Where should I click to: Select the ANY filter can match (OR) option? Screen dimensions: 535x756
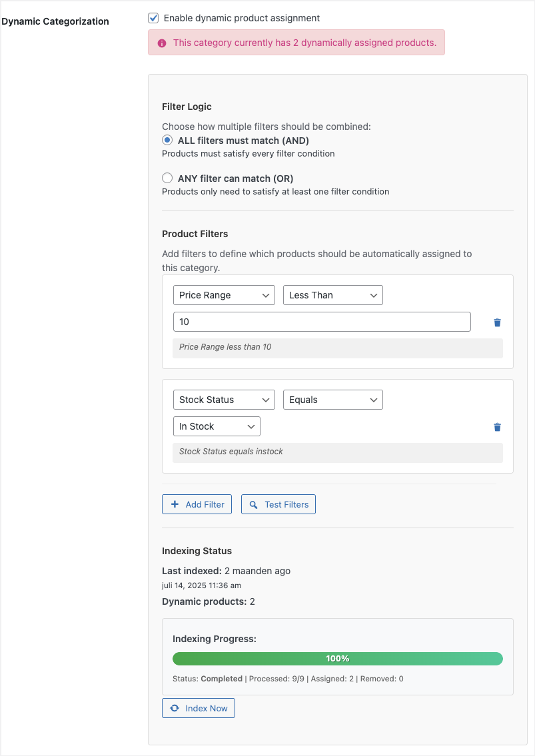(x=167, y=178)
